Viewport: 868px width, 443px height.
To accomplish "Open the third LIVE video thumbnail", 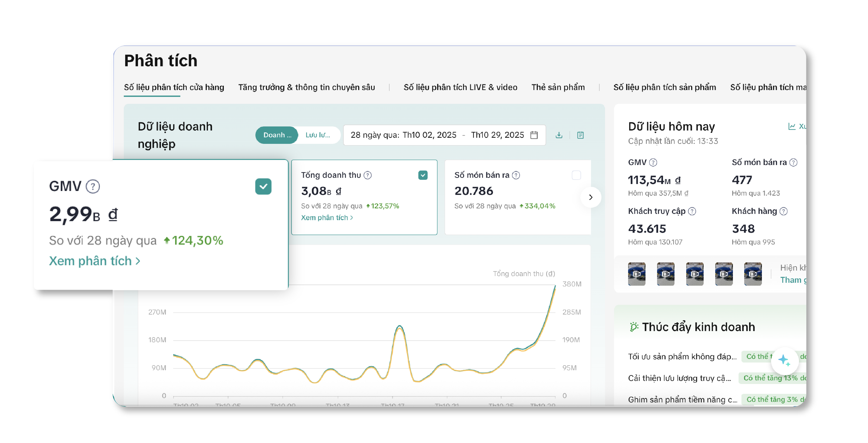I will coord(695,274).
